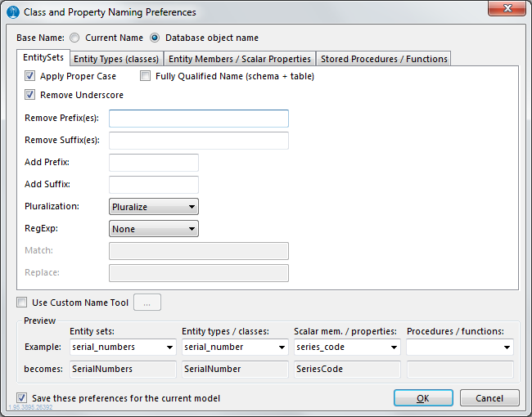This screenshot has height=417, width=532.
Task: Uncheck the Remove Underscore option
Action: [30, 95]
